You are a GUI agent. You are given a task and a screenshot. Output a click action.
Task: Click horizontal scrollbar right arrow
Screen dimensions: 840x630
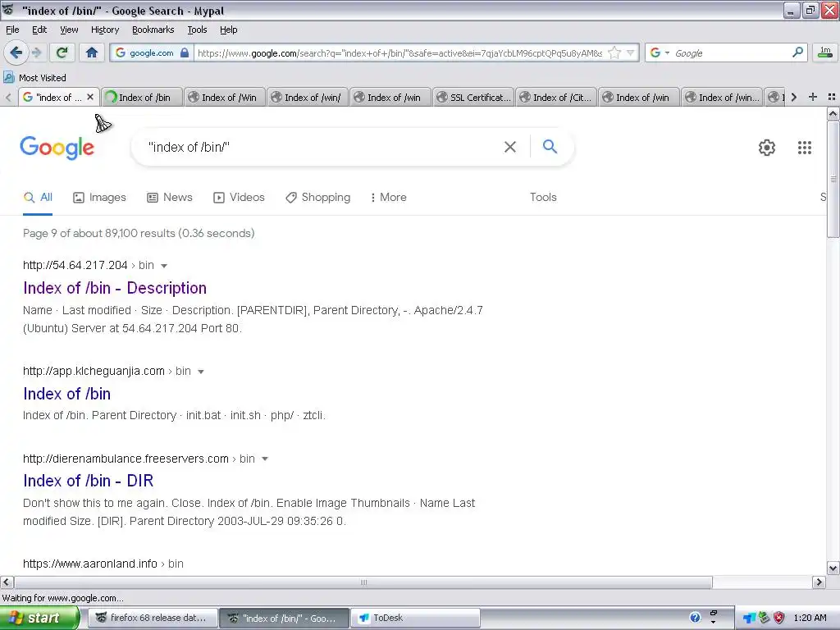[x=819, y=582]
